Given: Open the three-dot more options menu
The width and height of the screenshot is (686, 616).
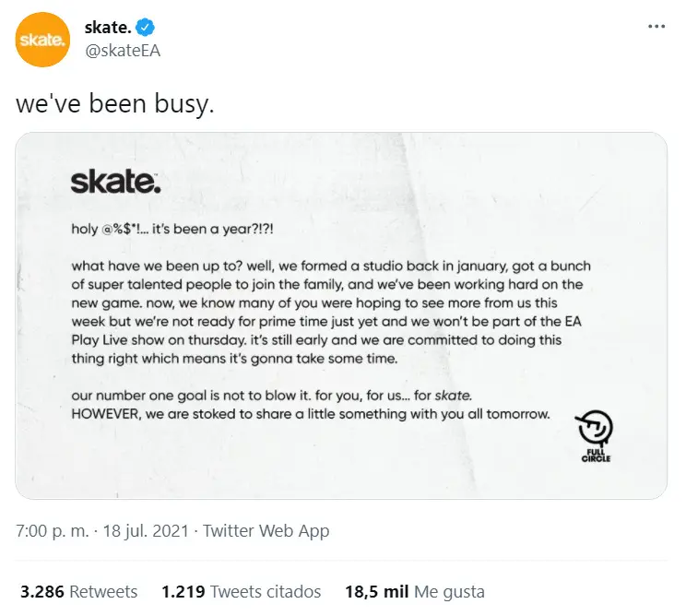Looking at the screenshot, I should pyautogui.click(x=656, y=27).
